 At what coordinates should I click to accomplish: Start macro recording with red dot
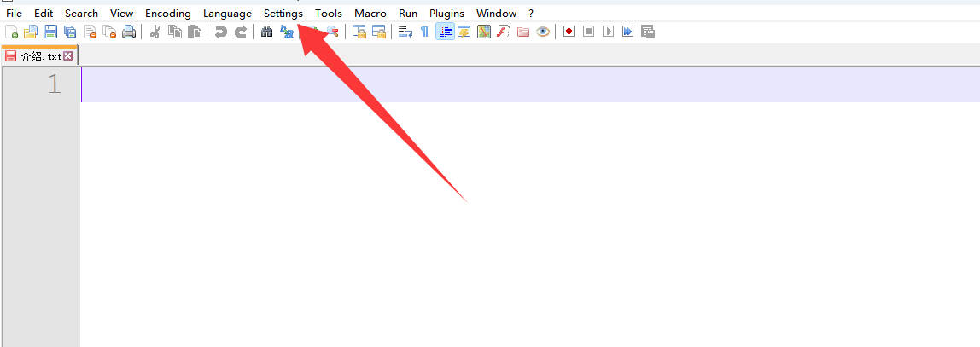[x=569, y=32]
